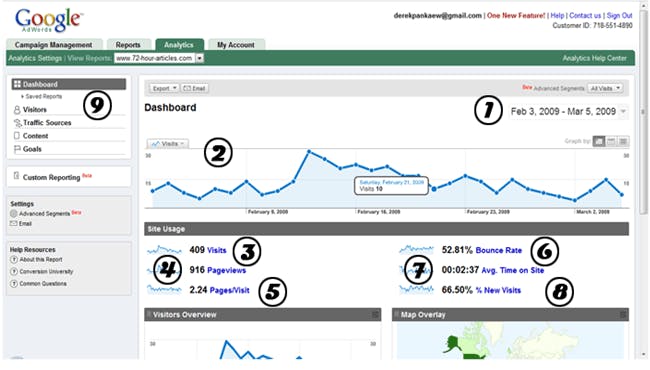Open the Export dropdown
The height and width of the screenshot is (370, 650).
[164, 88]
